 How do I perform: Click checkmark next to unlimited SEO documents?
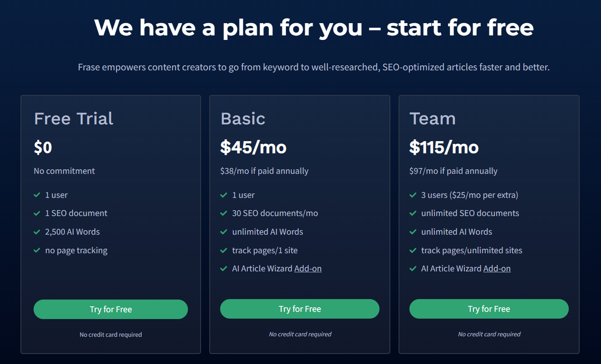(x=413, y=213)
